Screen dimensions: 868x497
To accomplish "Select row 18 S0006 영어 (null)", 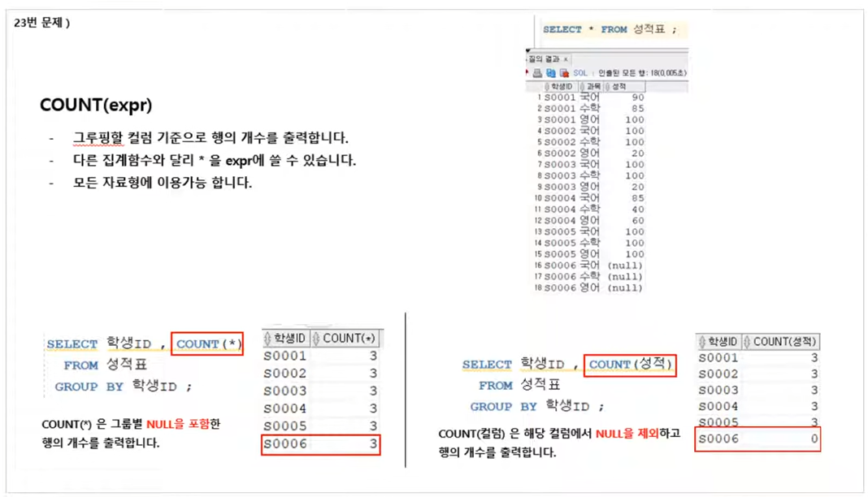I will (x=590, y=288).
